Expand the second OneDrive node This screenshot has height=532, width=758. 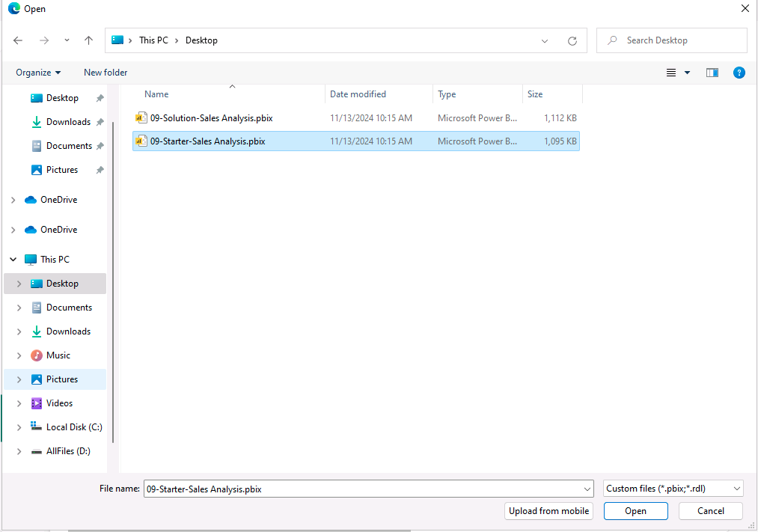[13, 230]
